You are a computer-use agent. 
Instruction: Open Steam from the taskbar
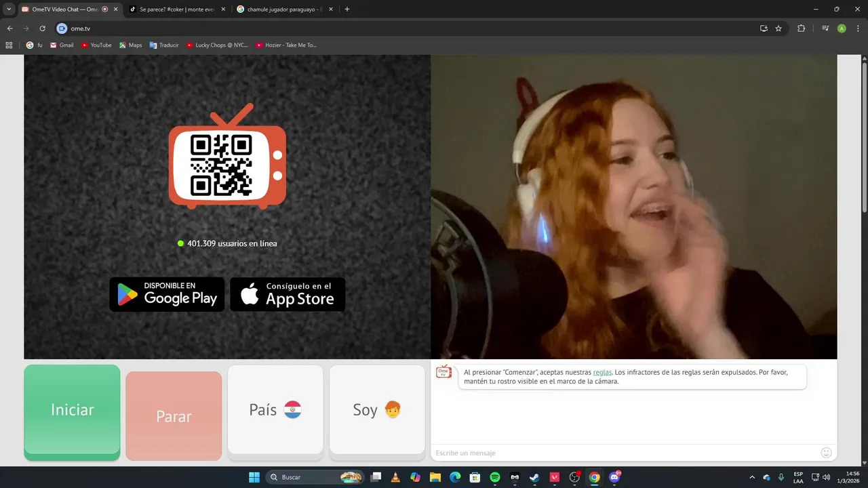tap(534, 477)
